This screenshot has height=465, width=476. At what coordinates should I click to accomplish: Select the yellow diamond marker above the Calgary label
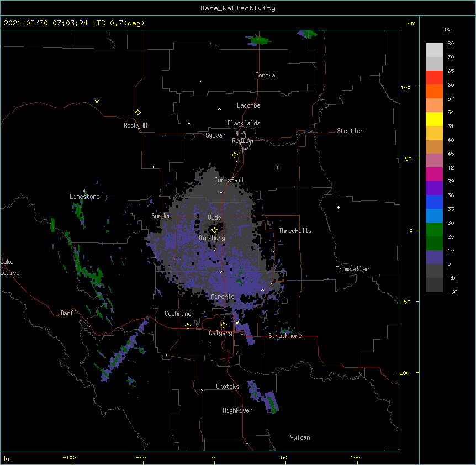click(x=224, y=325)
